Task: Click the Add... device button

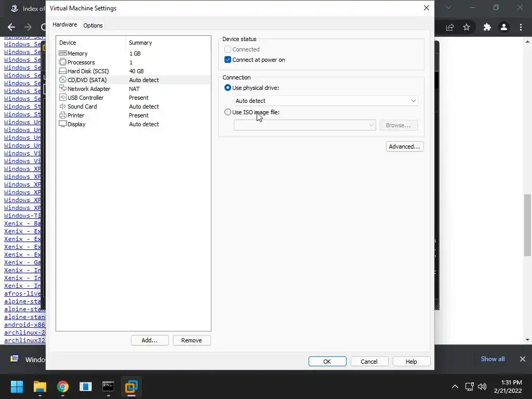Action: coord(150,340)
